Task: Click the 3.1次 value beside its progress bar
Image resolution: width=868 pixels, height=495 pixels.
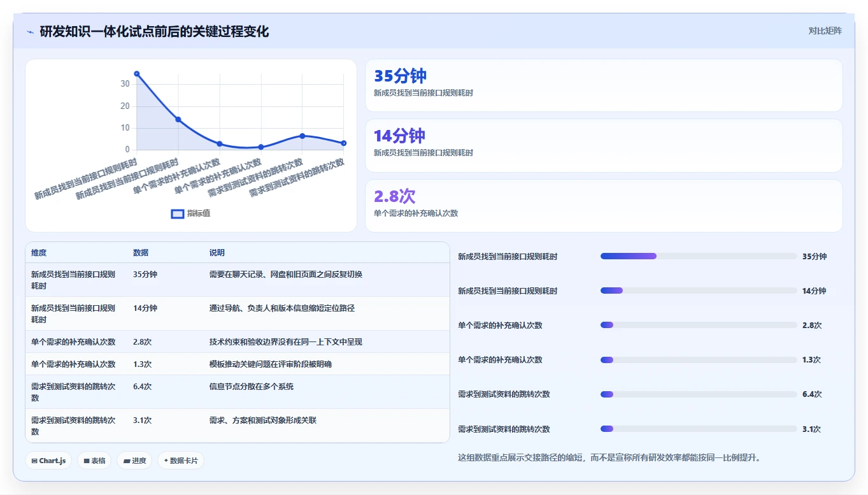Action: pos(812,429)
